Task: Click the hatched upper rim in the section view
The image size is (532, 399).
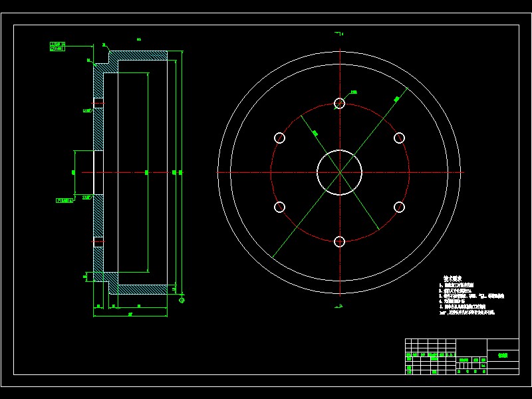Action: click(138, 56)
